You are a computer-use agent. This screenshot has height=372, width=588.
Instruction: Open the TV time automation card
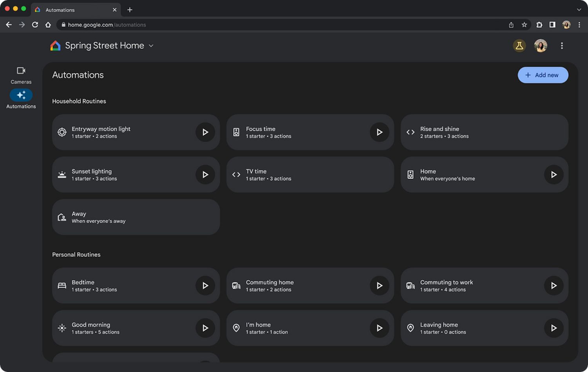(310, 175)
